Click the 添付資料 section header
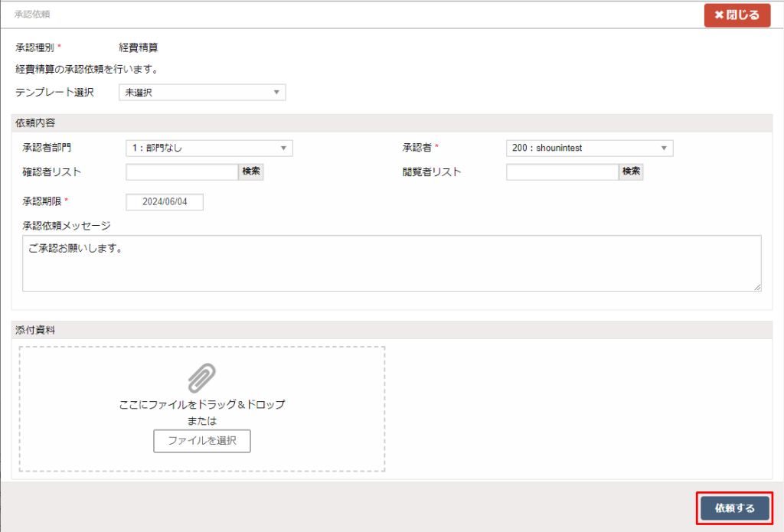Viewport: 784px width, 532px height. click(391, 330)
